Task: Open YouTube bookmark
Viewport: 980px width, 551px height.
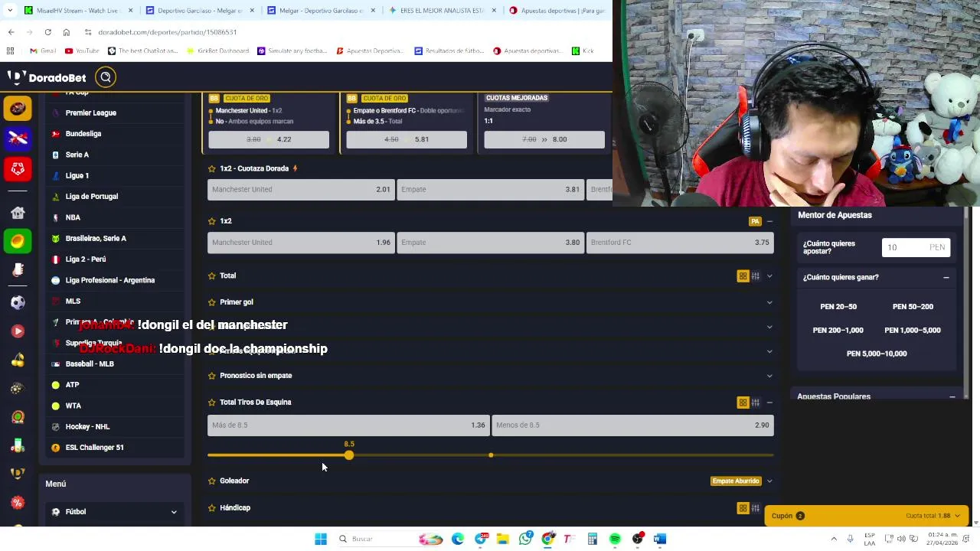Action: (x=82, y=51)
